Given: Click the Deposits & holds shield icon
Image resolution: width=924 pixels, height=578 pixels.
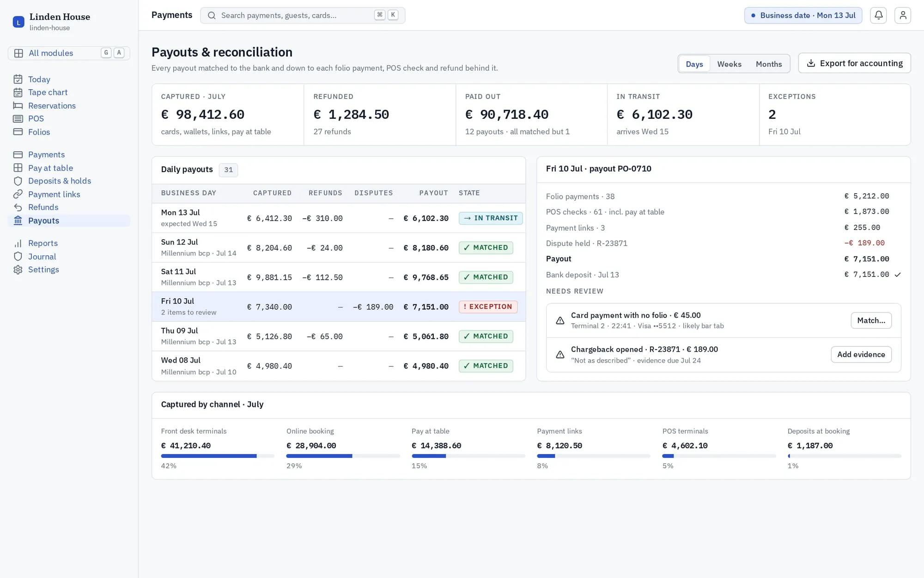Looking at the screenshot, I should coord(18,181).
